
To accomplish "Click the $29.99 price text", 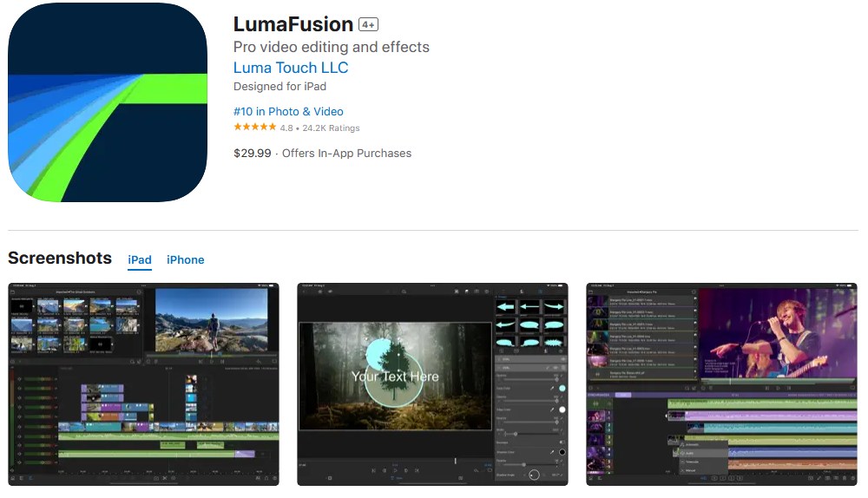I will (x=253, y=154).
